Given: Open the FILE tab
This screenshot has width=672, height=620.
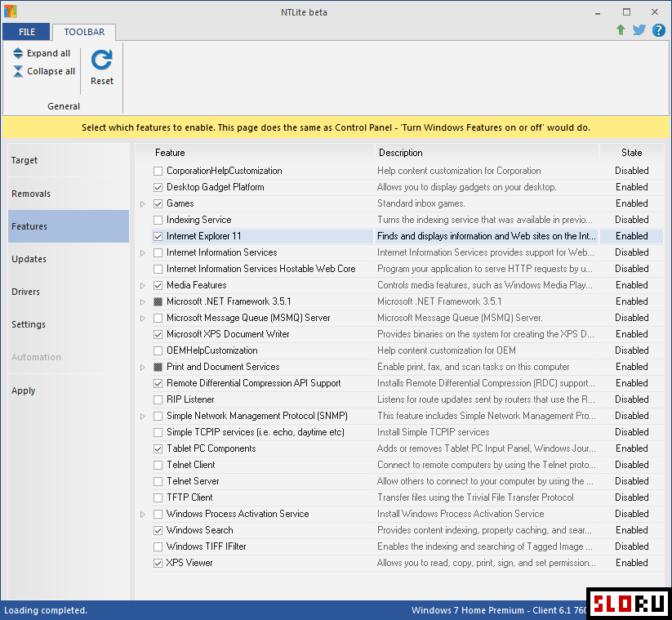Looking at the screenshot, I should 27,32.
